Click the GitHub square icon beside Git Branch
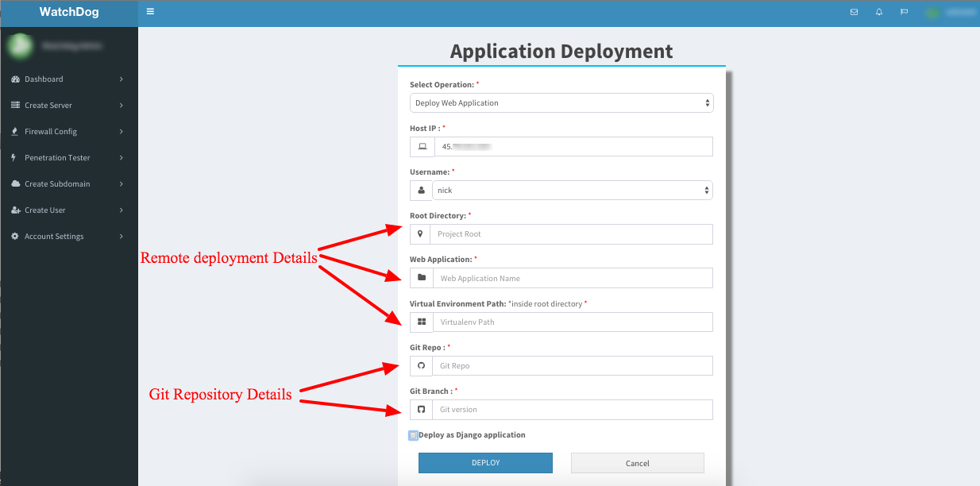The image size is (980, 486). point(422,410)
